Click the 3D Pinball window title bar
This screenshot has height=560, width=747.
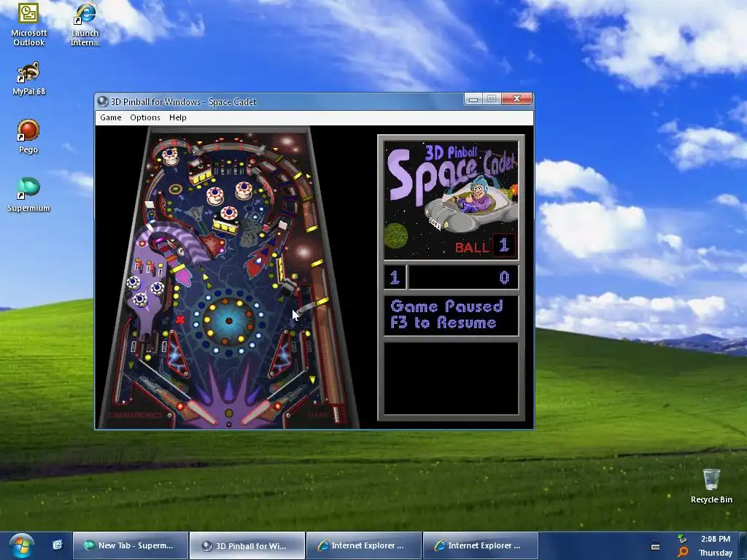coord(279,101)
